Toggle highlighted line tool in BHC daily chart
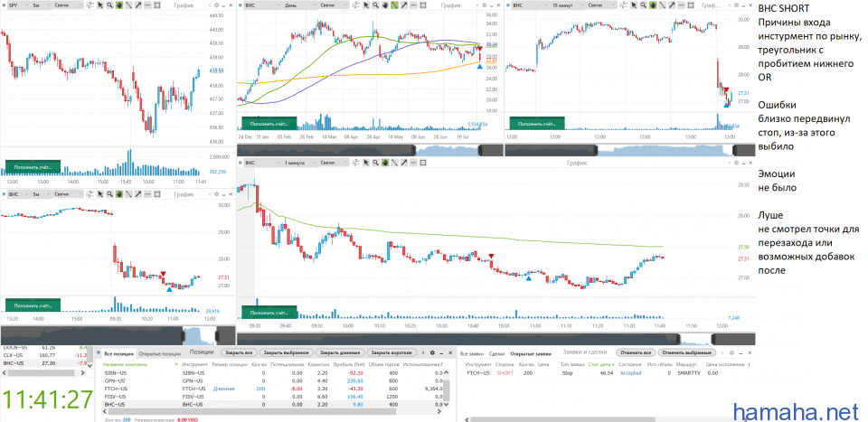868x422 pixels. click(x=395, y=5)
